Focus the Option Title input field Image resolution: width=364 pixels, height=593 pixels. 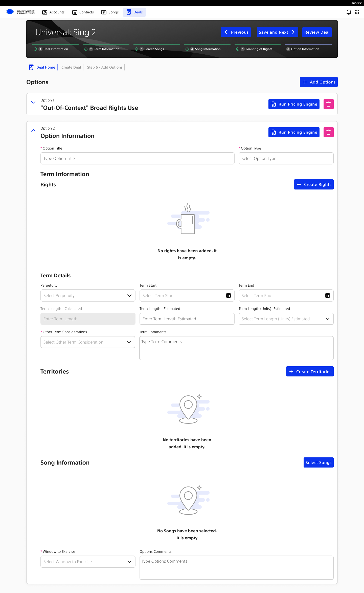tap(138, 158)
